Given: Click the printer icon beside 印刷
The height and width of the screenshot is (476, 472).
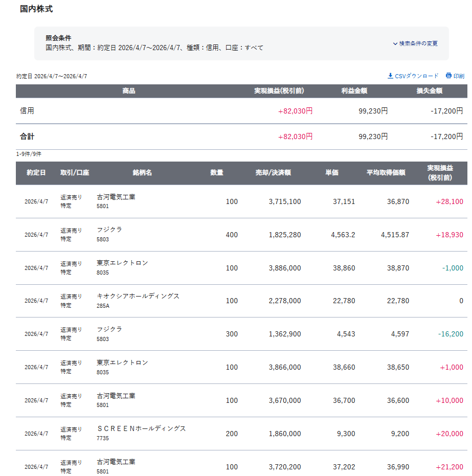Looking at the screenshot, I should click(448, 76).
